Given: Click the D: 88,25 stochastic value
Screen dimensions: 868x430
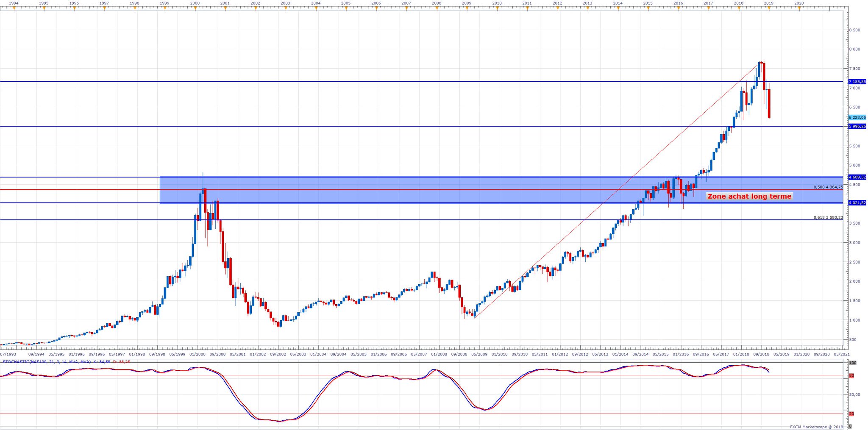Looking at the screenshot, I should (x=122, y=362).
